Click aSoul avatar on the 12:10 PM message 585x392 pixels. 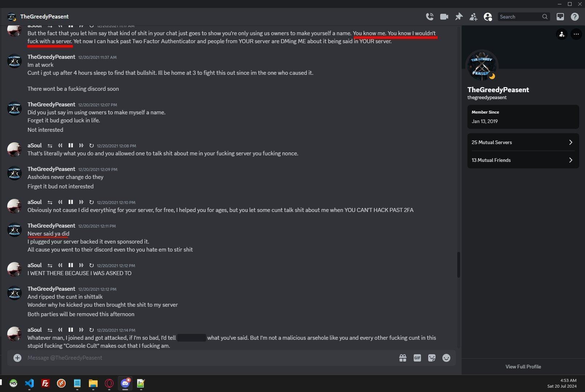click(x=15, y=206)
